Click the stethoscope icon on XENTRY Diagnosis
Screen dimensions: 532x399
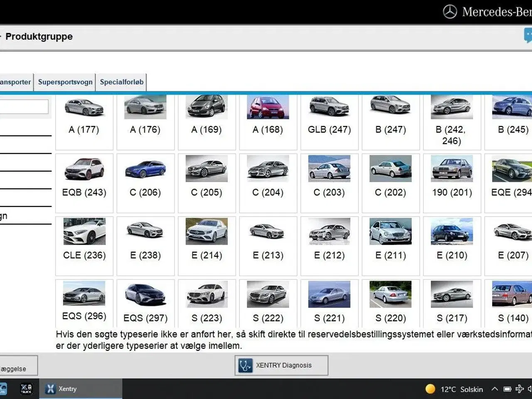(245, 365)
